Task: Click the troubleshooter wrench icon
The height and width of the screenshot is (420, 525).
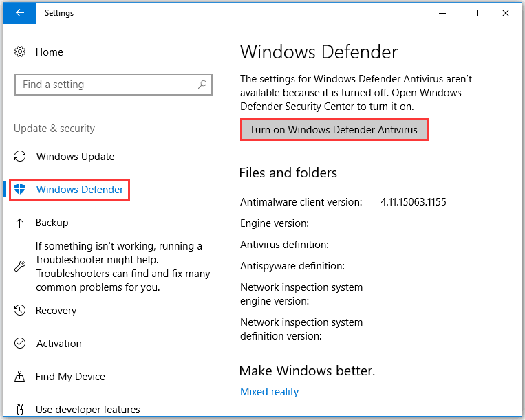Action: point(20,266)
